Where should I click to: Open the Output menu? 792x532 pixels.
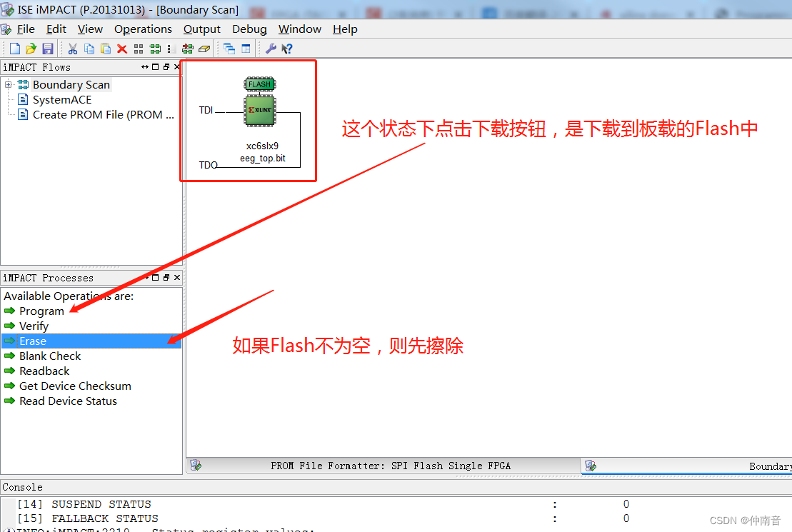tap(201, 29)
